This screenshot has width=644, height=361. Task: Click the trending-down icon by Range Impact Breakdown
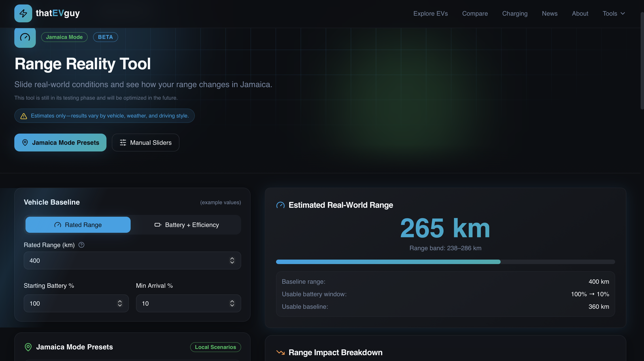coord(281,353)
